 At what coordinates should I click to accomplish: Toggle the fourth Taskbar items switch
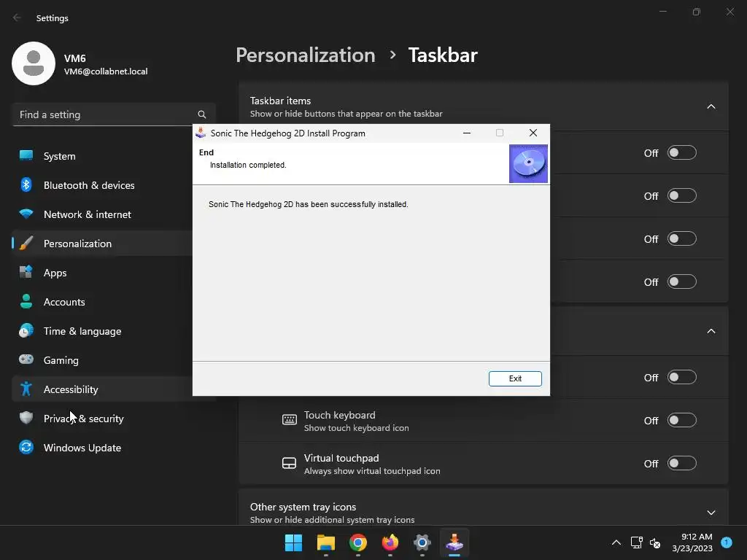point(682,281)
